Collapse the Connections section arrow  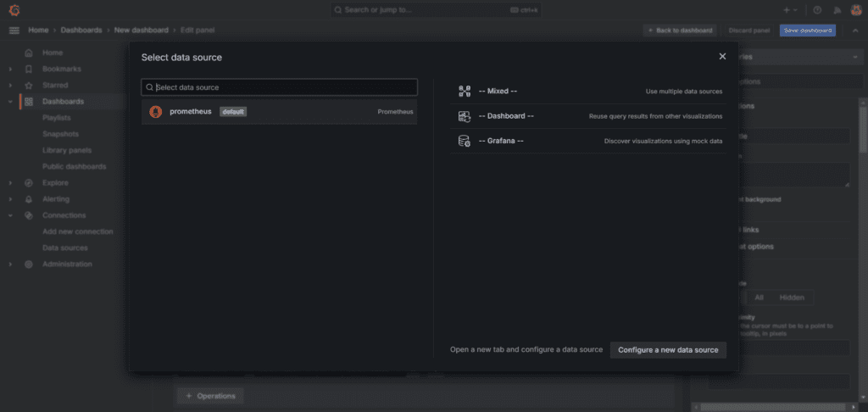pos(10,215)
